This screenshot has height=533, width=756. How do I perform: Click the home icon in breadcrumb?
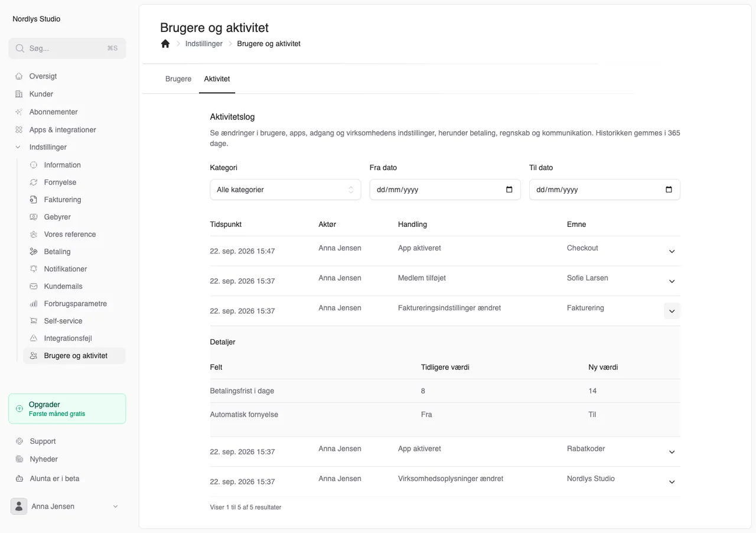pyautogui.click(x=165, y=44)
